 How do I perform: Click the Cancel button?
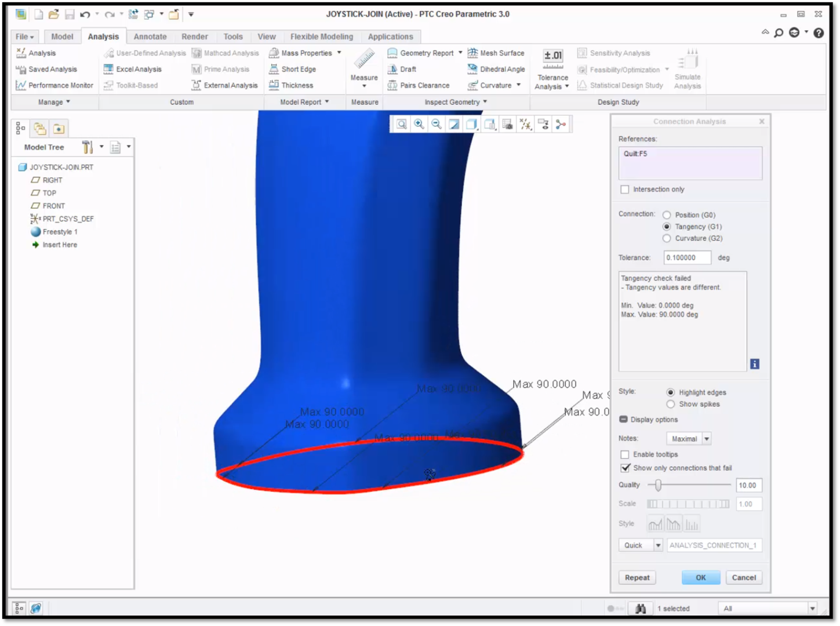pyautogui.click(x=744, y=577)
